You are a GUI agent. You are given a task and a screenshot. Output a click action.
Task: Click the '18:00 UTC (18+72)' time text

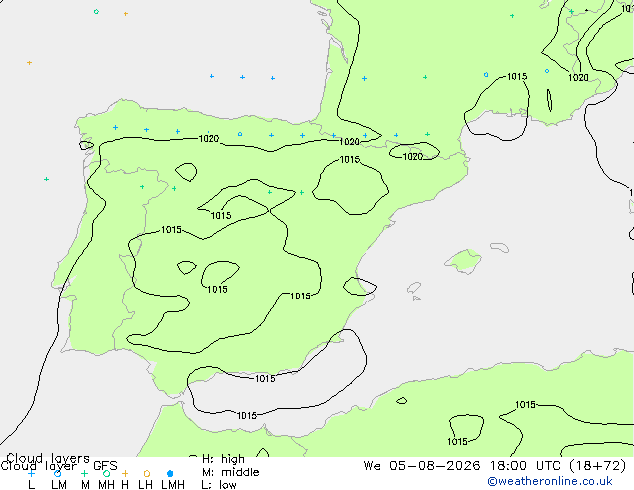(x=558, y=466)
